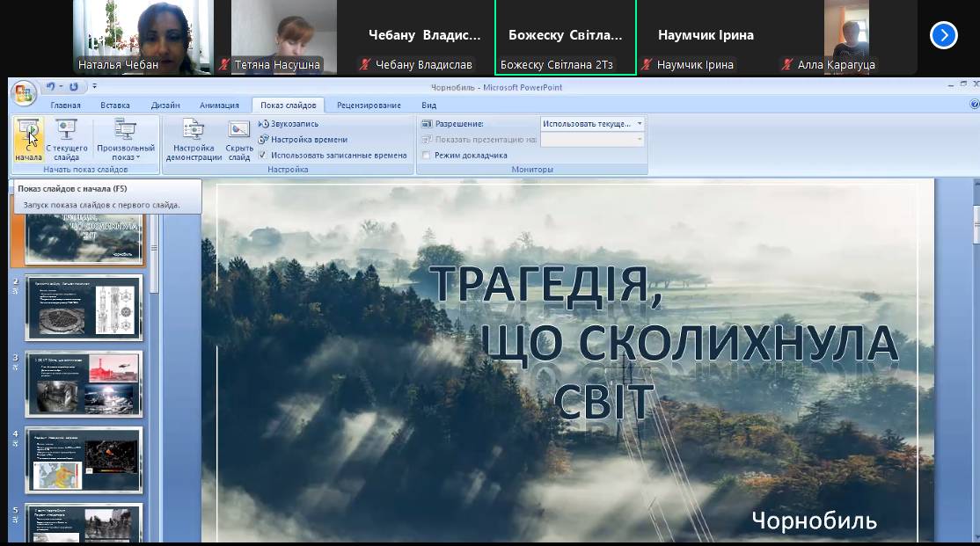Start the show with С текущего слайда

click(66, 140)
